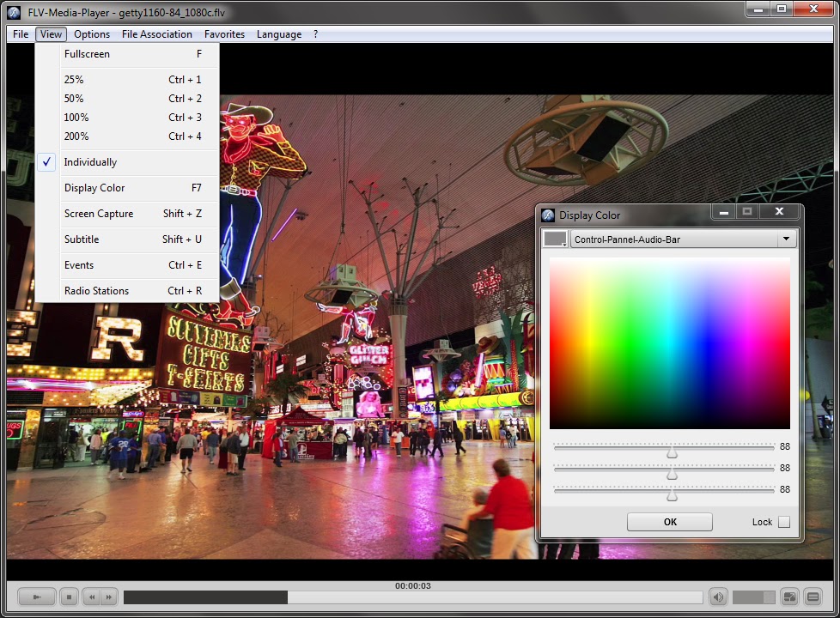Open the File Association menu

click(156, 34)
